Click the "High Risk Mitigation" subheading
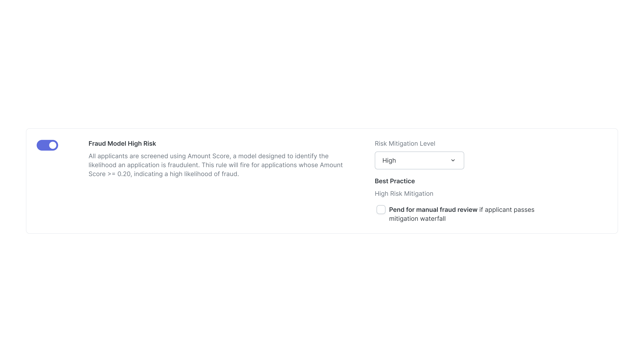The width and height of the screenshot is (644, 362). point(404,194)
